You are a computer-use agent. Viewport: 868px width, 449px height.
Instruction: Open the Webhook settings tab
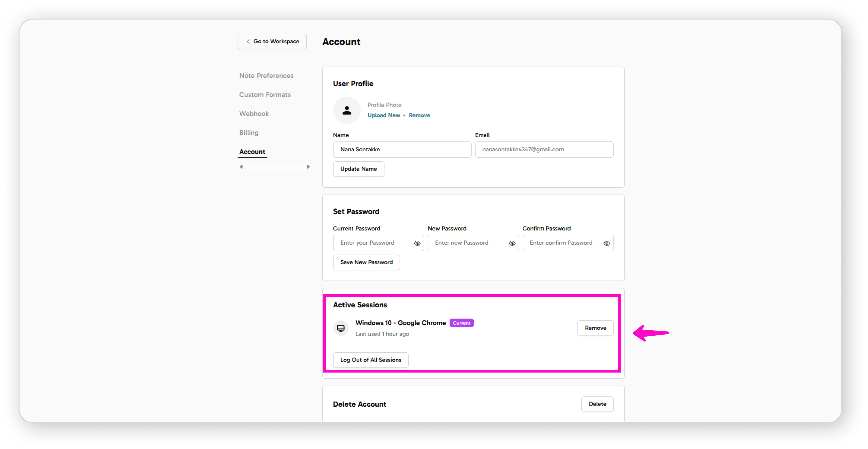pos(254,114)
